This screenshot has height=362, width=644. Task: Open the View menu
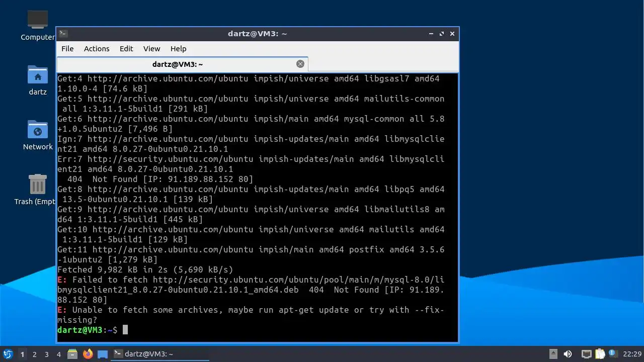click(151, 49)
